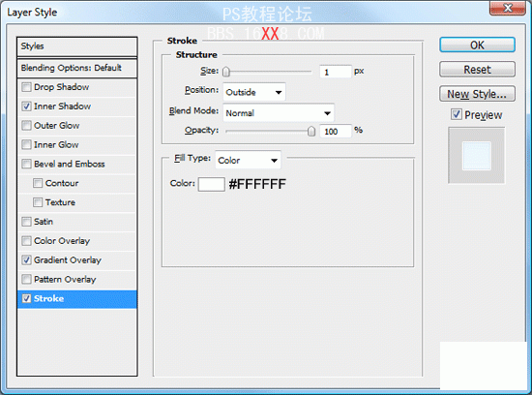Click the New Style... button

point(477,94)
